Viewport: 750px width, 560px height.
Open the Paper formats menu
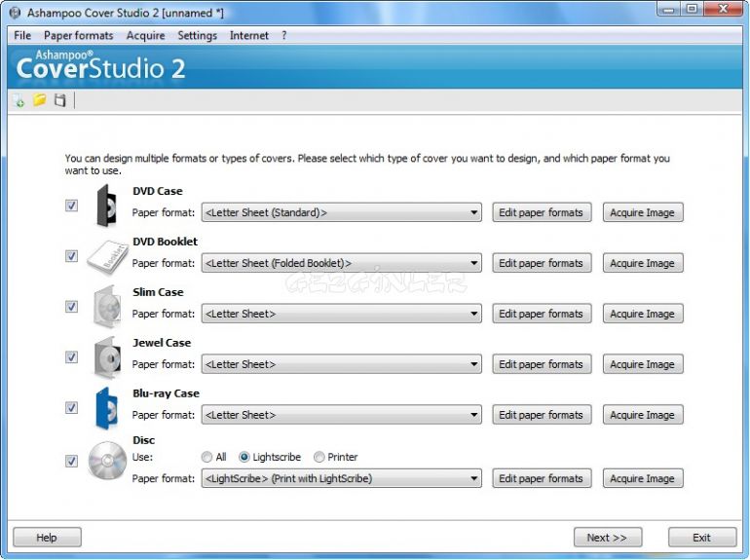point(79,35)
